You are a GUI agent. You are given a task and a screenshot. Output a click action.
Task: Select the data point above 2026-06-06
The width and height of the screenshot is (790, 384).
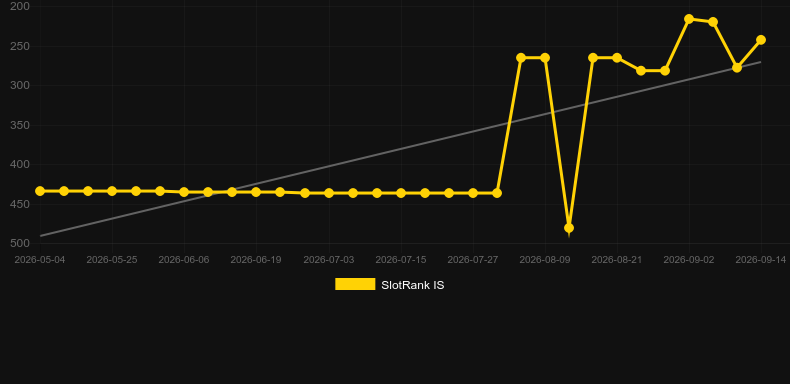coord(184,192)
